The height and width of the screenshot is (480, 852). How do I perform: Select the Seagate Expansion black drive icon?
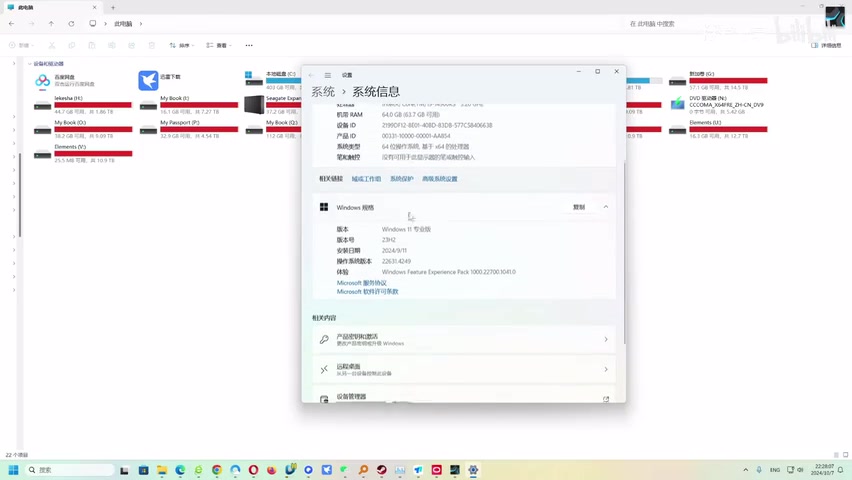tap(254, 105)
